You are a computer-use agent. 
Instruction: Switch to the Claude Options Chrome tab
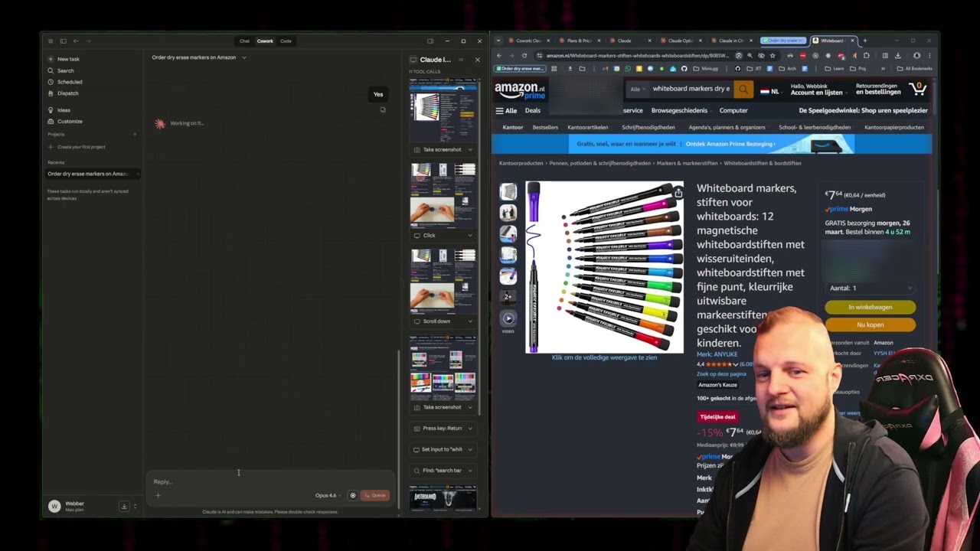pos(680,41)
